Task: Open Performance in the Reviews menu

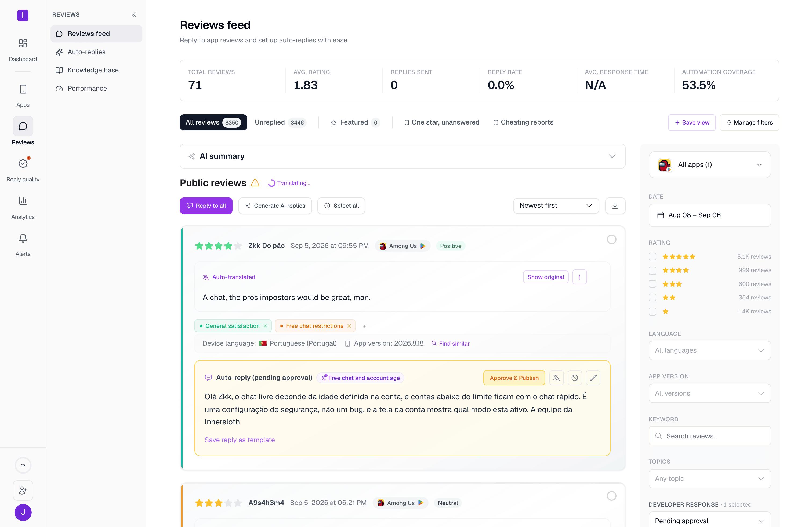Action: [96, 89]
